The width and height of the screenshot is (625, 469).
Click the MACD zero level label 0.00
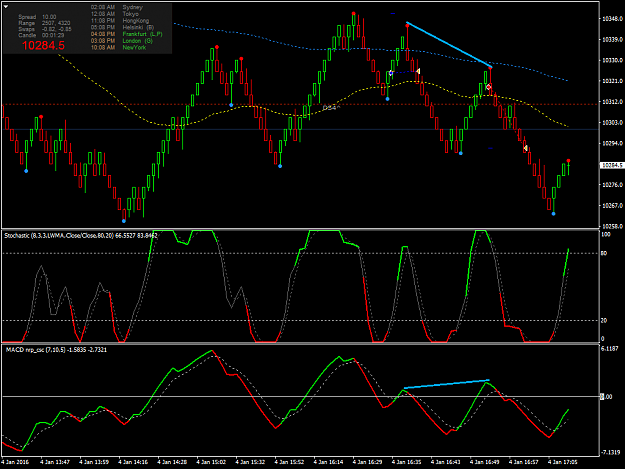tap(606, 396)
